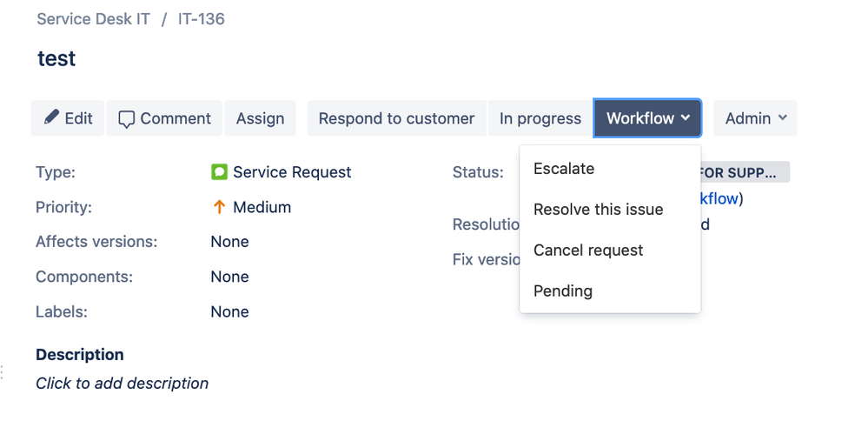Select Escalate from the Workflow menu
Image resolution: width=868 pixels, height=421 pixels.
click(x=564, y=169)
